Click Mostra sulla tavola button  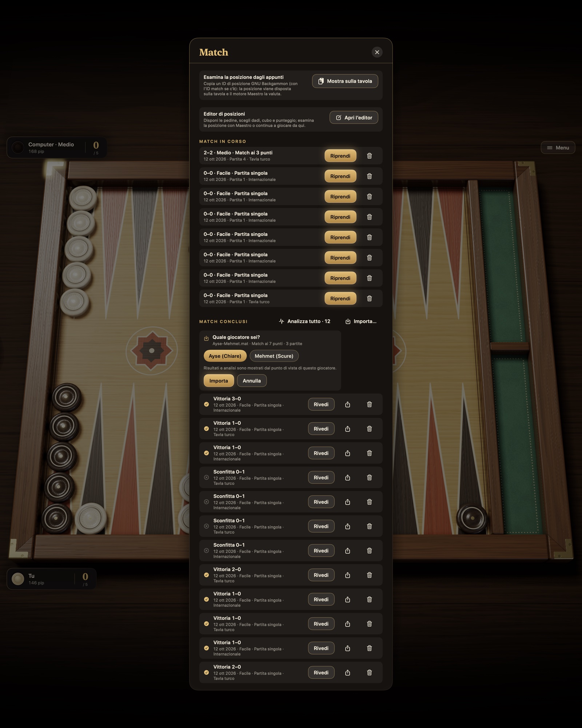(345, 81)
